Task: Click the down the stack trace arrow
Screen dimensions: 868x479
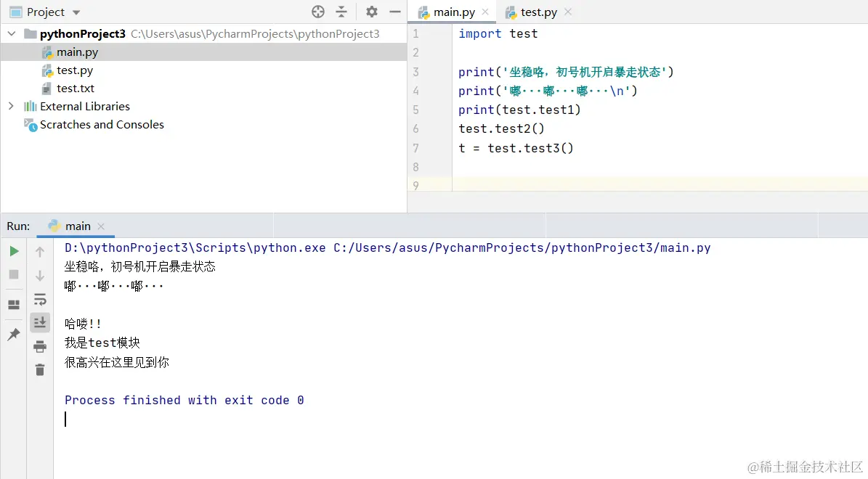Action: click(40, 276)
